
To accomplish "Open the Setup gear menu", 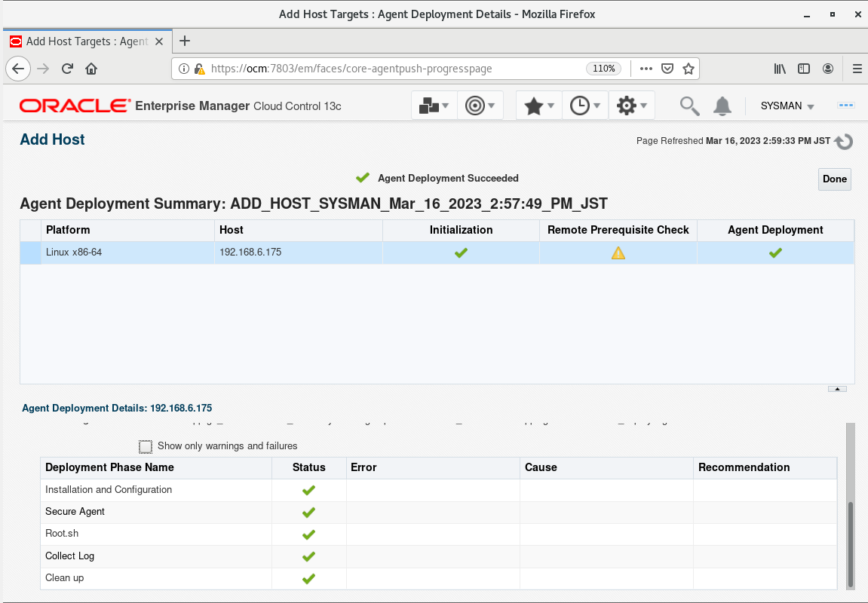I will 631,105.
